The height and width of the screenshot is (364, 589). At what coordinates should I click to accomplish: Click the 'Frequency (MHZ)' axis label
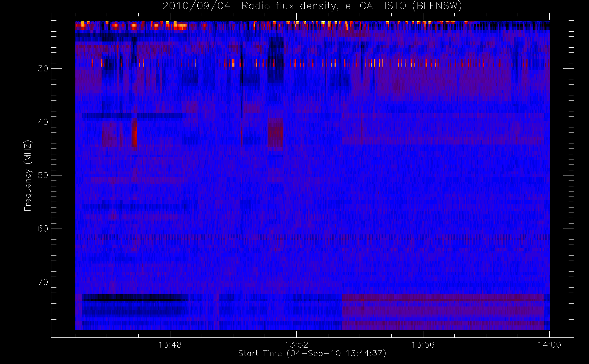[28, 175]
